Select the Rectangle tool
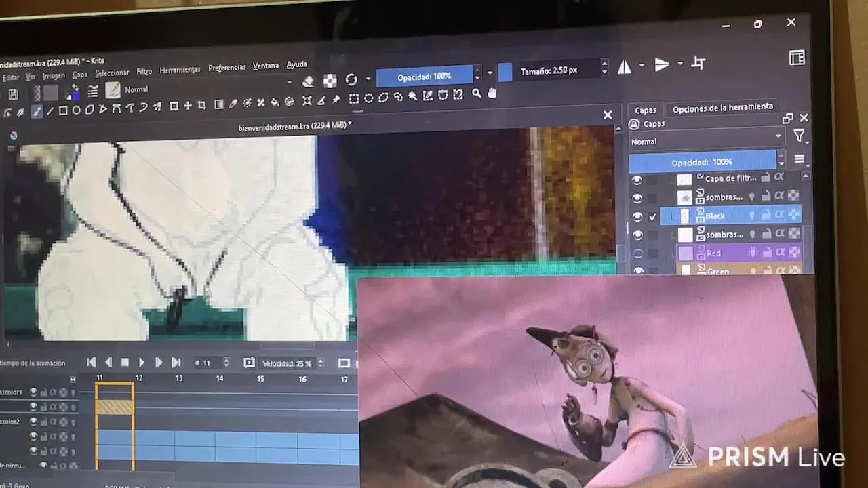This screenshot has height=488, width=868. pos(63,110)
